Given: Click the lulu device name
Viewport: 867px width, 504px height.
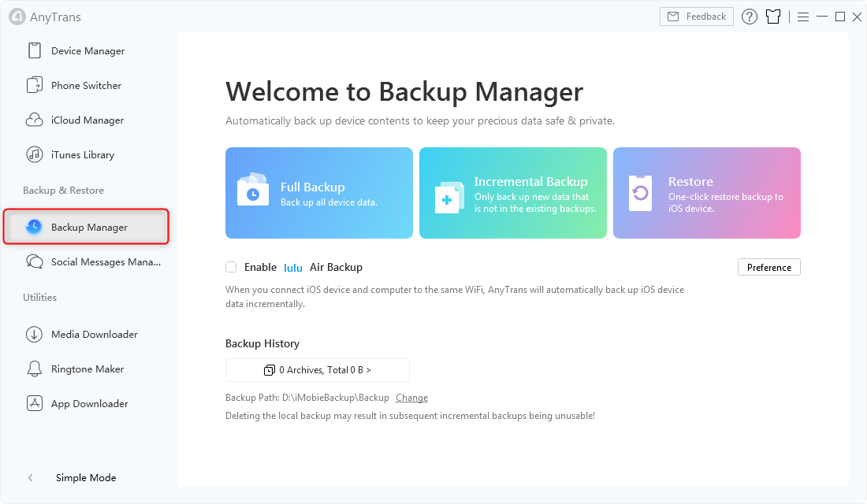Looking at the screenshot, I should [293, 268].
